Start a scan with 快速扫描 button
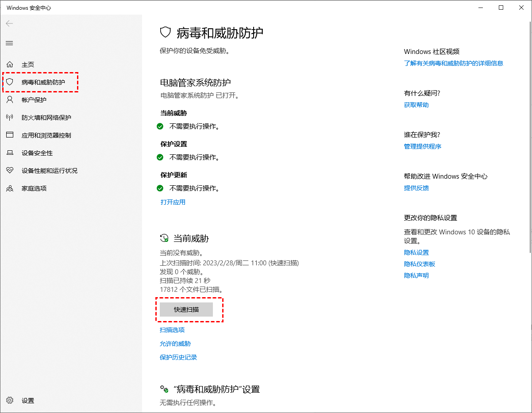The image size is (532, 413). tap(186, 310)
